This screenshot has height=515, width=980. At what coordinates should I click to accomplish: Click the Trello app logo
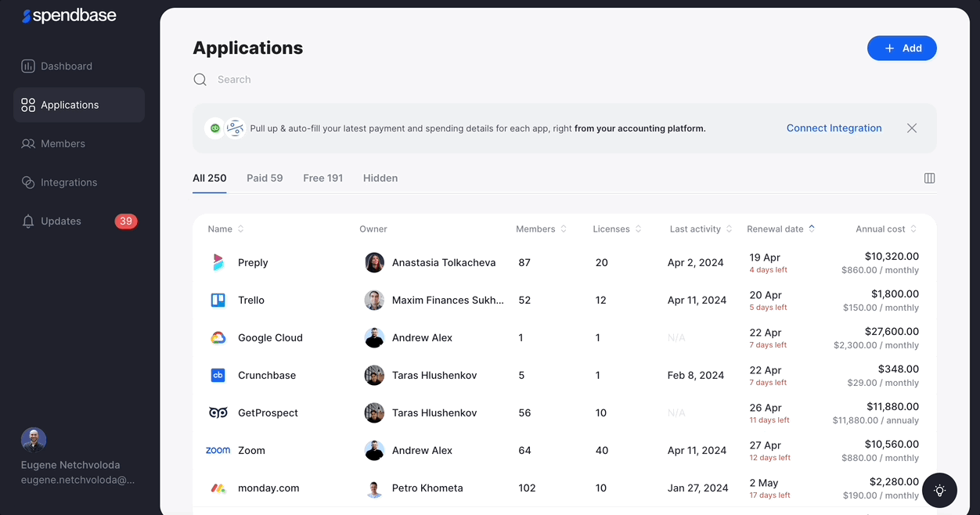tap(218, 301)
